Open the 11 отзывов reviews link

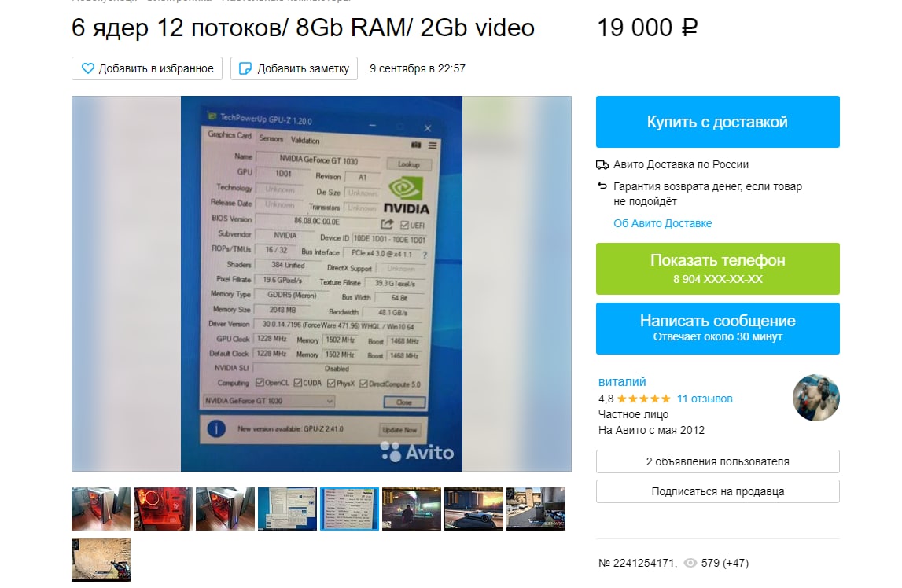point(705,399)
